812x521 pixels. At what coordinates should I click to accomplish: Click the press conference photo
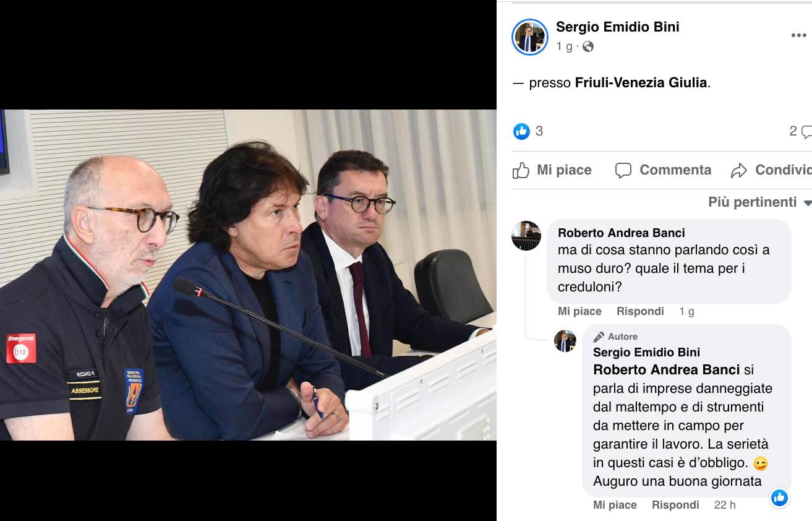[248, 275]
